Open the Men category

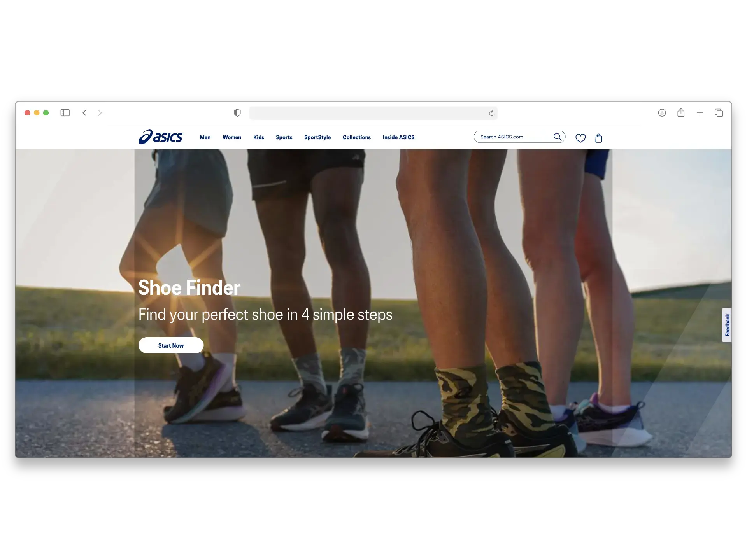(x=205, y=137)
